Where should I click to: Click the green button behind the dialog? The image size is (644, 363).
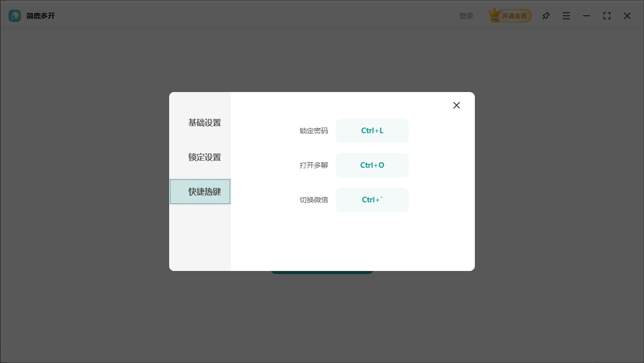(x=322, y=269)
